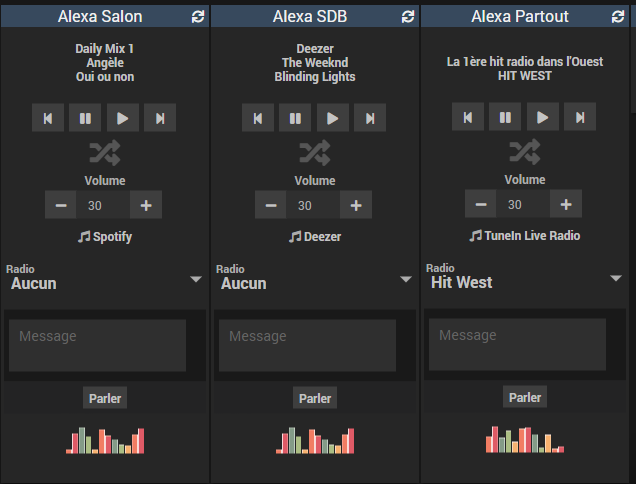Viewport: 636px width, 484px height.
Task: Toggle shuffle on Alexa Salon
Action: pos(104,153)
